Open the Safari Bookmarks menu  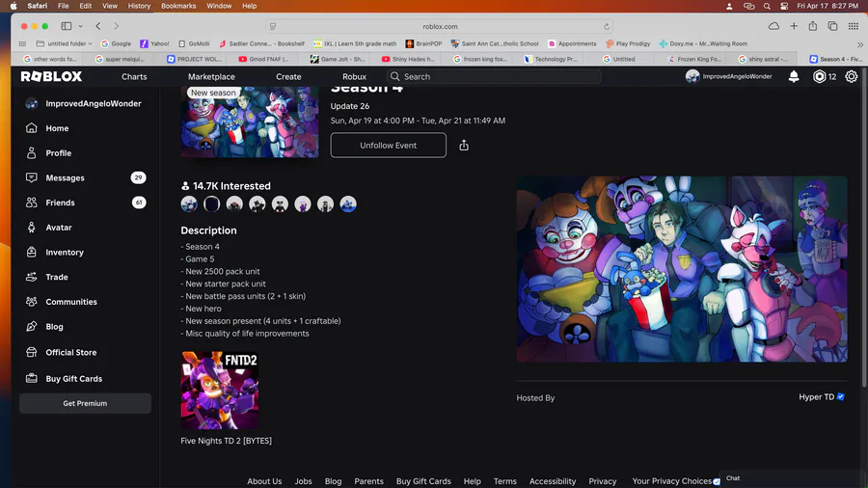tap(178, 6)
